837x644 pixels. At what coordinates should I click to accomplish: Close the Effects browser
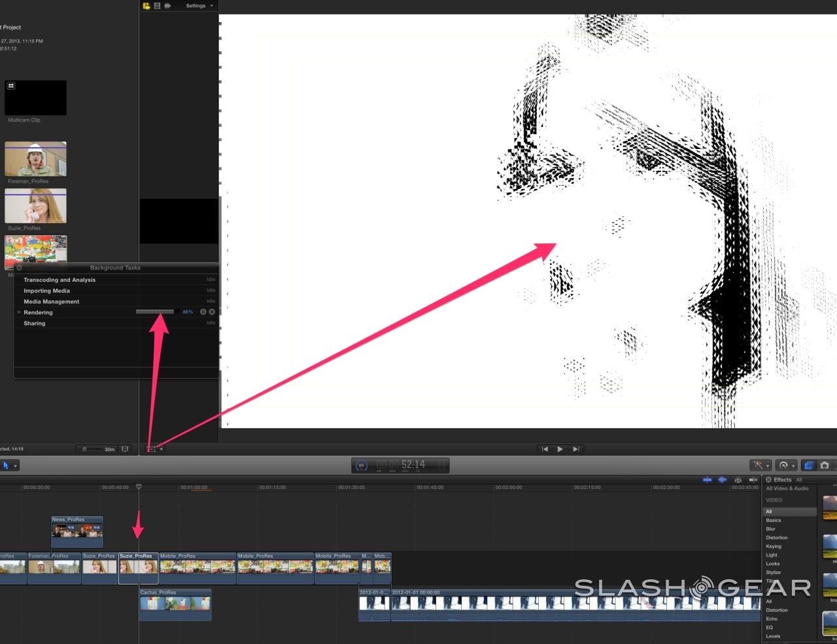pyautogui.click(x=768, y=480)
